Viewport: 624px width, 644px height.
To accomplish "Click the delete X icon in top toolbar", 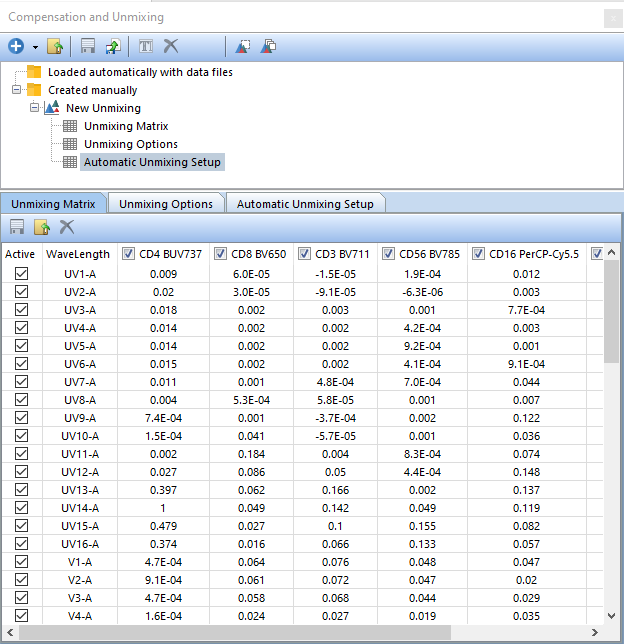I will tap(171, 46).
